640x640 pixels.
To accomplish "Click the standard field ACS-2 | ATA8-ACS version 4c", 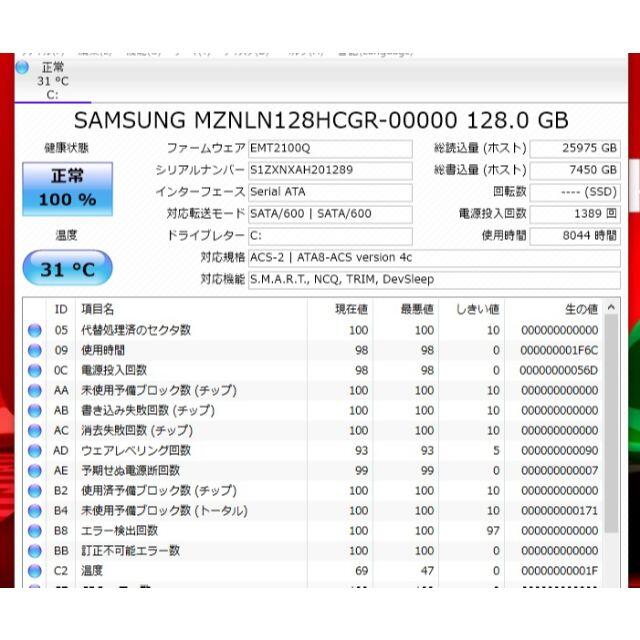I will pos(434,258).
